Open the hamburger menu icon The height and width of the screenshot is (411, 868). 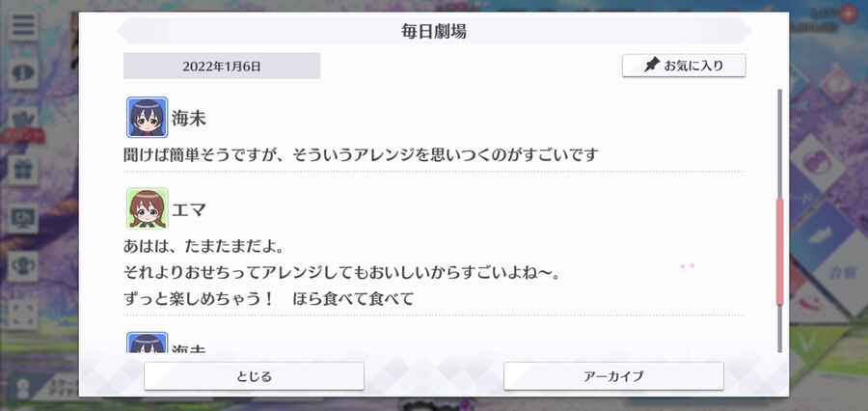click(23, 25)
